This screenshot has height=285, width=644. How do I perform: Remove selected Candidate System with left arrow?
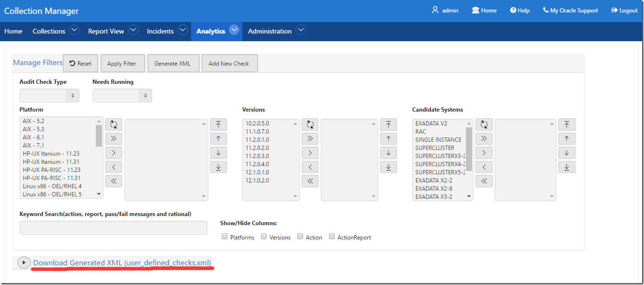tap(484, 167)
